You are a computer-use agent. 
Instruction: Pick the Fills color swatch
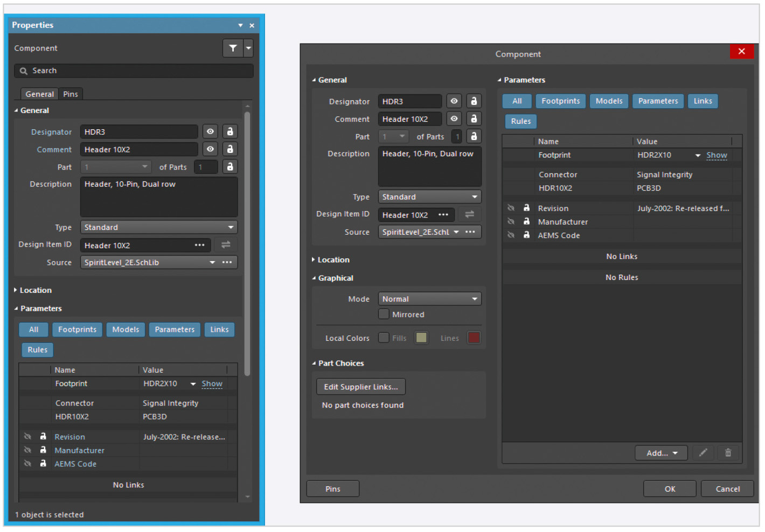pos(421,338)
